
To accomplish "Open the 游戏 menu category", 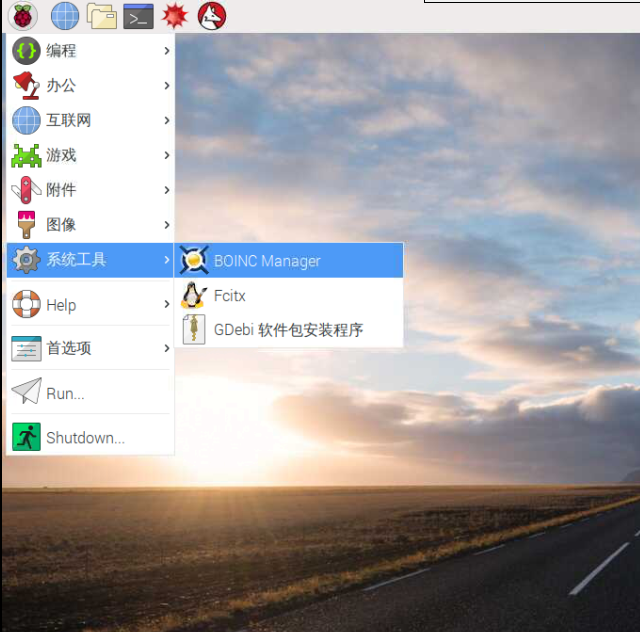I will point(91,156).
